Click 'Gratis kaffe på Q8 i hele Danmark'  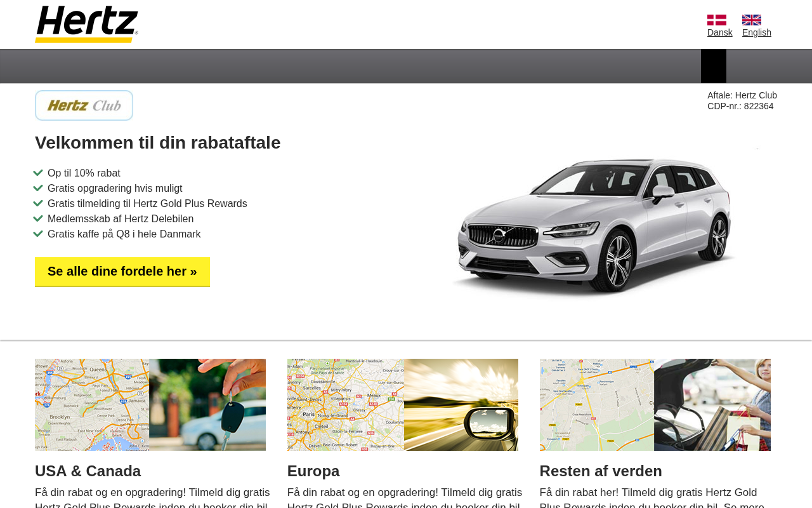click(x=124, y=234)
